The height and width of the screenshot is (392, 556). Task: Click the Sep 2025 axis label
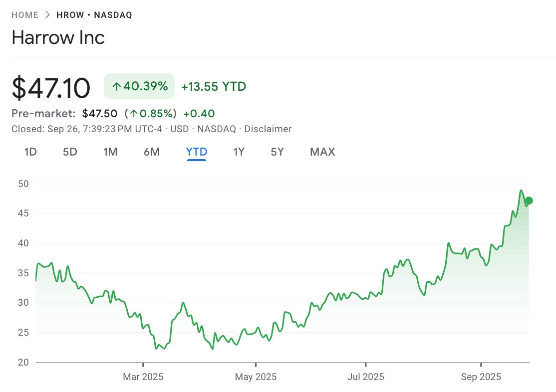[481, 377]
